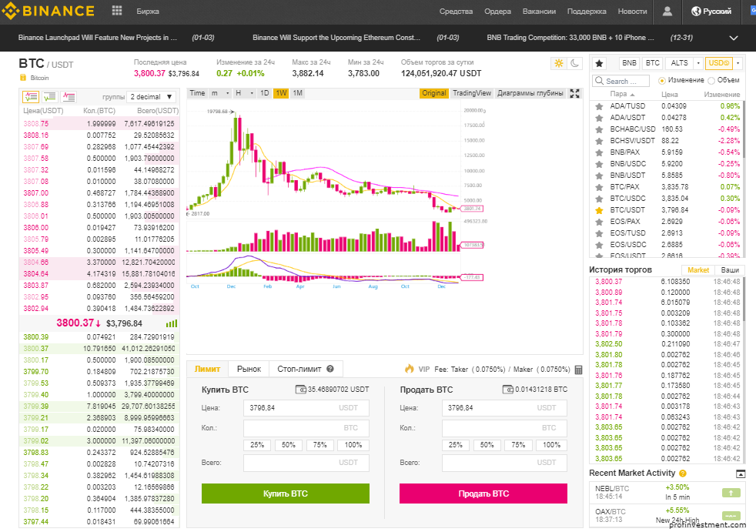
Task: Set sell amount to 100%
Action: (551, 445)
